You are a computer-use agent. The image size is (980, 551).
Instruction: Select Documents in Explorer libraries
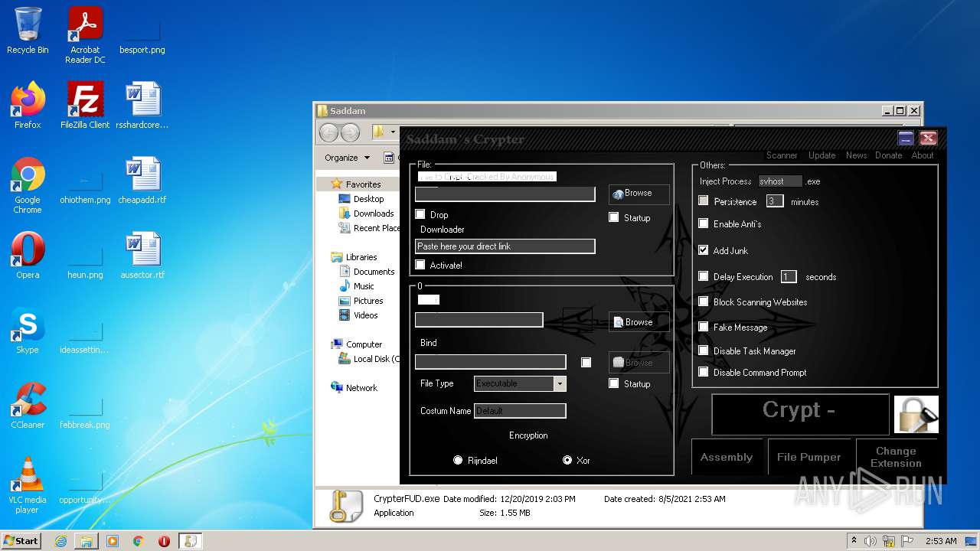point(374,272)
